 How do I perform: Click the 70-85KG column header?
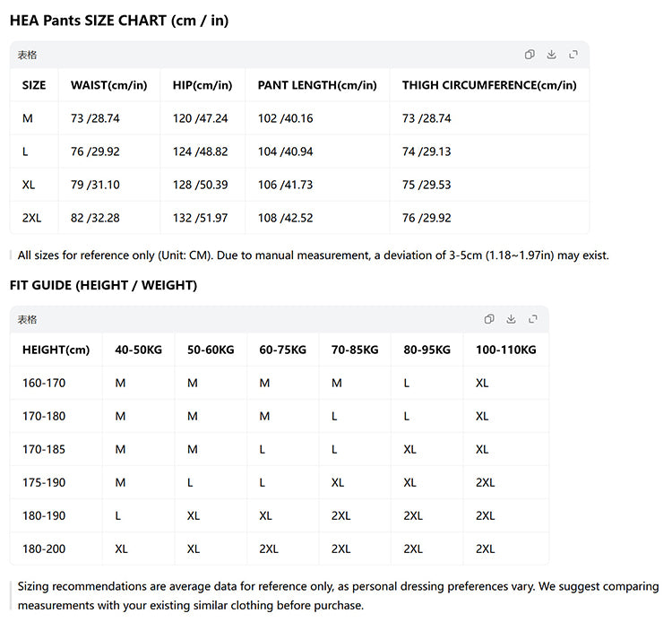coord(355,350)
